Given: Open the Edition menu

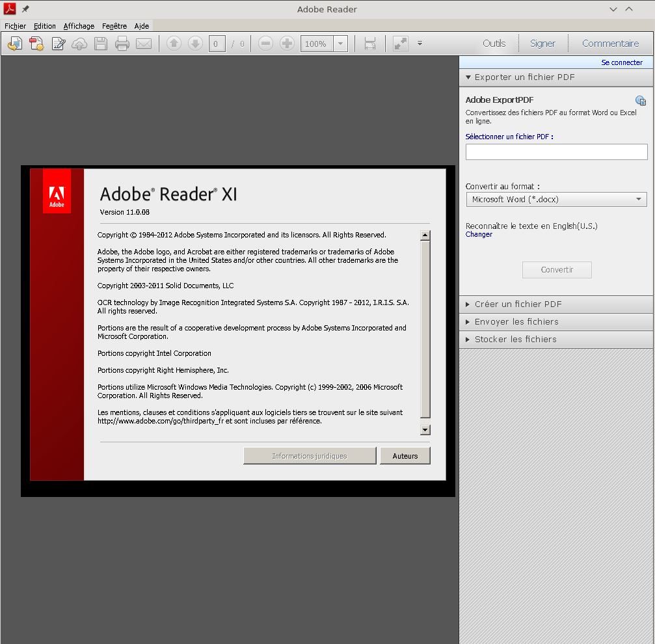Looking at the screenshot, I should click(45, 26).
